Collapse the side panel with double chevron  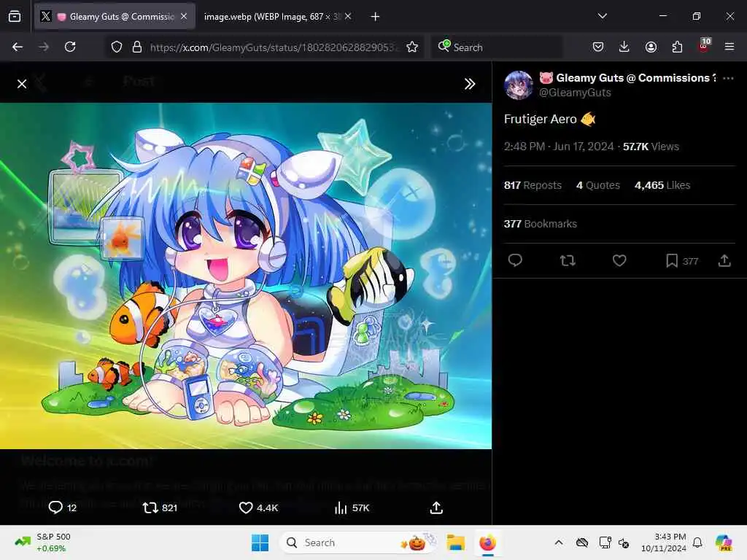point(470,84)
